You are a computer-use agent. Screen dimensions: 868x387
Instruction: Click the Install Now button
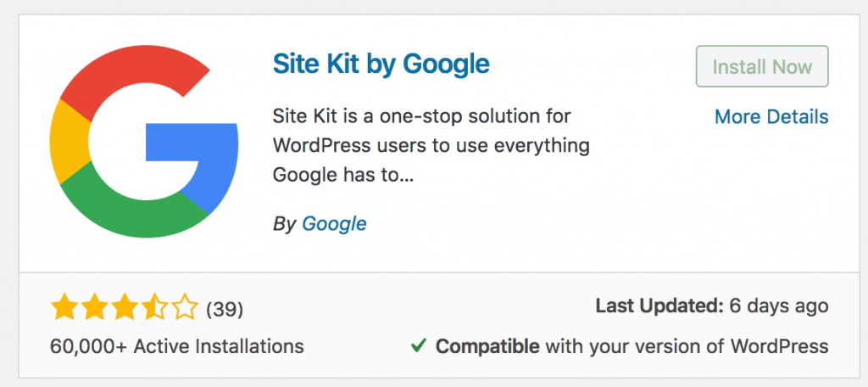point(762,66)
